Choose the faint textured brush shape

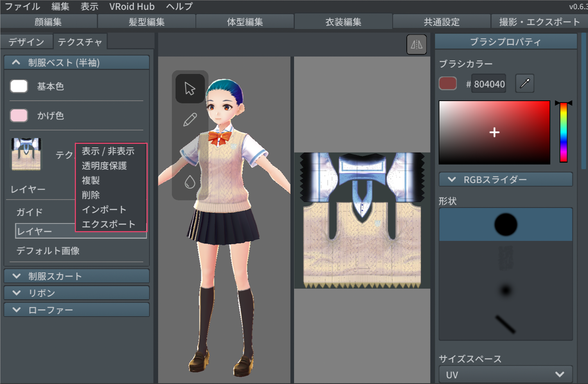pyautogui.click(x=506, y=257)
